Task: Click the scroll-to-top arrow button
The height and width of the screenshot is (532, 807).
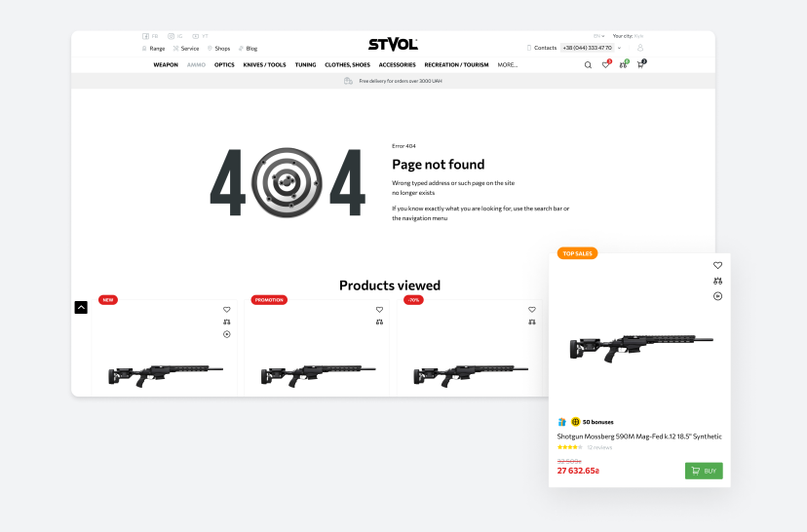Action: click(81, 307)
